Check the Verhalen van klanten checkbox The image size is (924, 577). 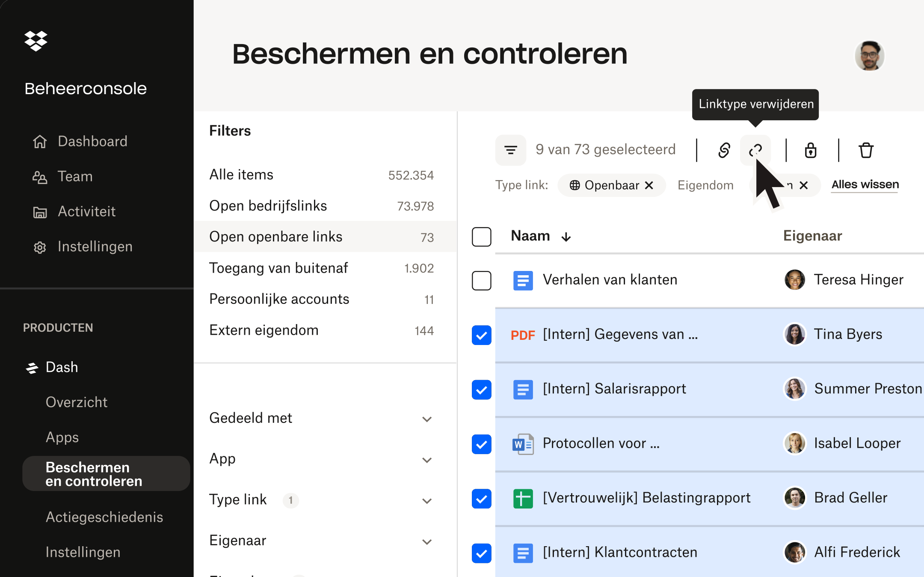coord(481,280)
